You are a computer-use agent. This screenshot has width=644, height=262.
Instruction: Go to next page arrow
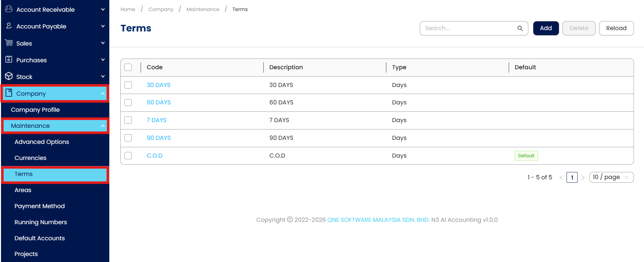(x=583, y=178)
